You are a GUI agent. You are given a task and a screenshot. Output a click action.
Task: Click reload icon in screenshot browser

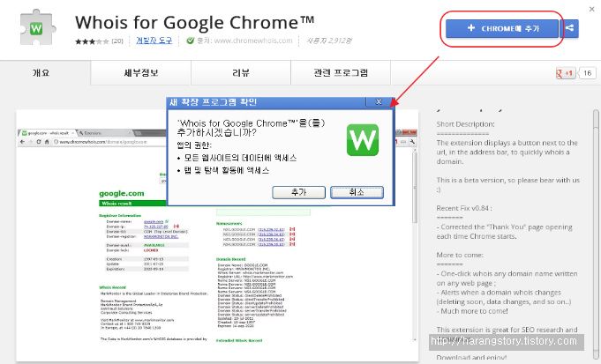coord(39,142)
